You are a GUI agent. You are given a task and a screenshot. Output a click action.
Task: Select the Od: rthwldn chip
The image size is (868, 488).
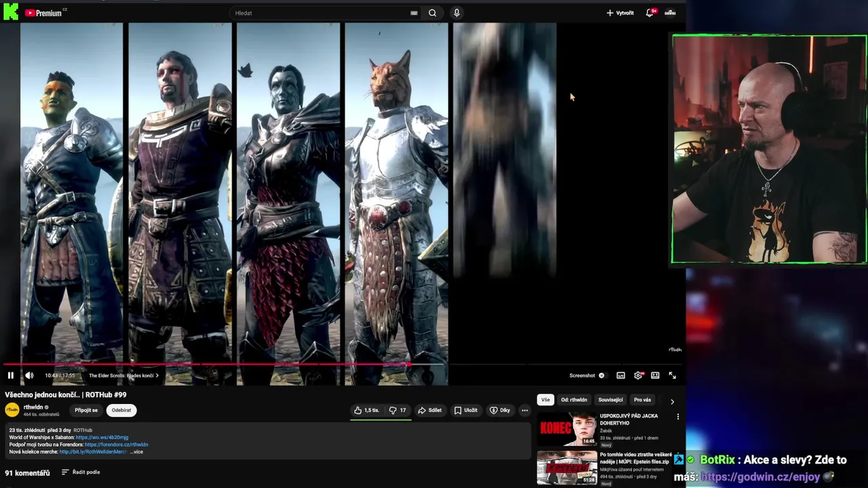tap(574, 400)
